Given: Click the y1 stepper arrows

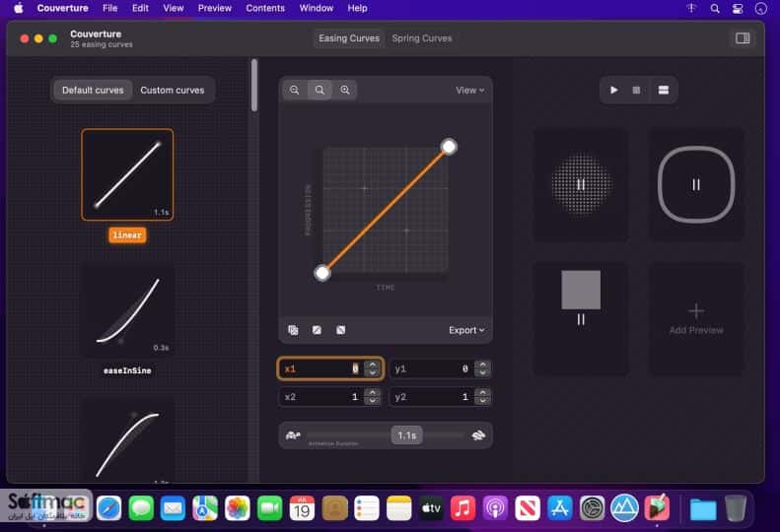Looking at the screenshot, I should click(482, 368).
